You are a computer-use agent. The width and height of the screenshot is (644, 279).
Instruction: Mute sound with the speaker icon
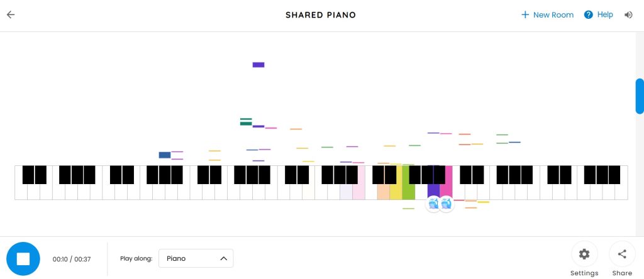[628, 15]
